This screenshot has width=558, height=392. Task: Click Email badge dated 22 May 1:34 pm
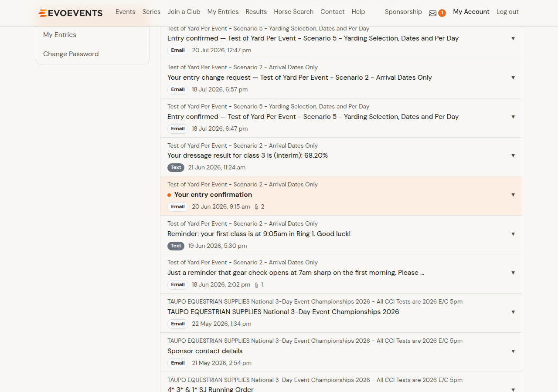(x=178, y=324)
